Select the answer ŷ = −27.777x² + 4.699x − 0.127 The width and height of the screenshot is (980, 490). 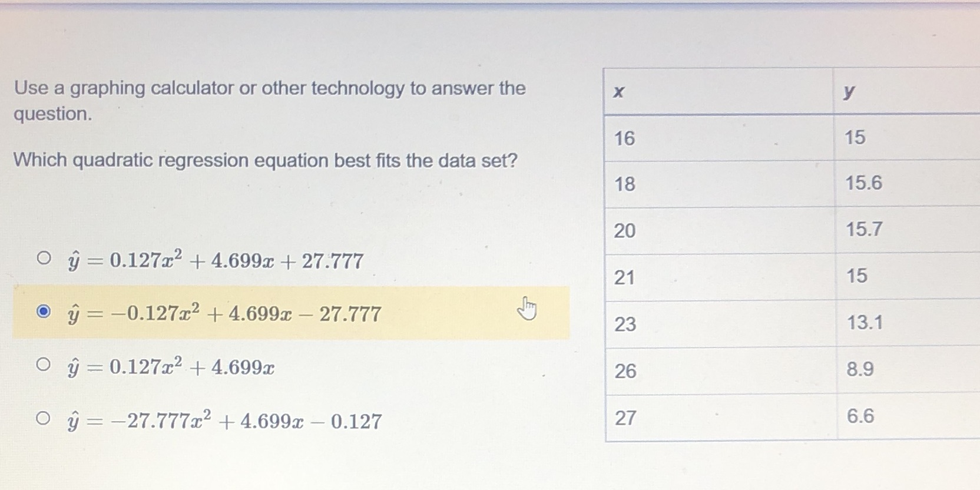pyautogui.click(x=224, y=420)
